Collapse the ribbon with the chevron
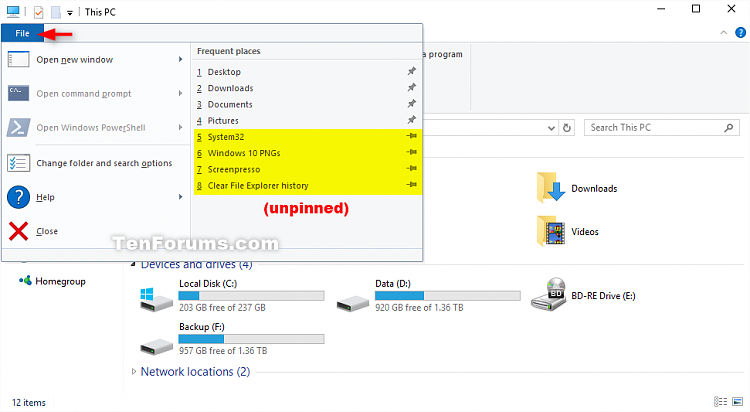This screenshot has height=412, width=750. (x=724, y=33)
